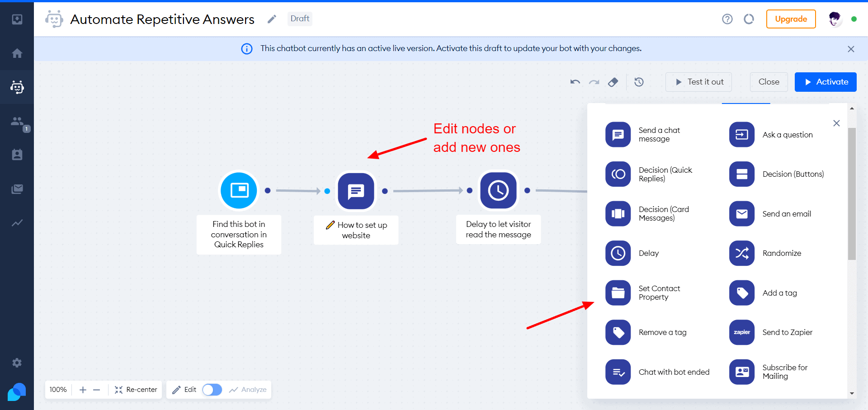Zoom in with the plus button
868x410 pixels.
[83, 390]
